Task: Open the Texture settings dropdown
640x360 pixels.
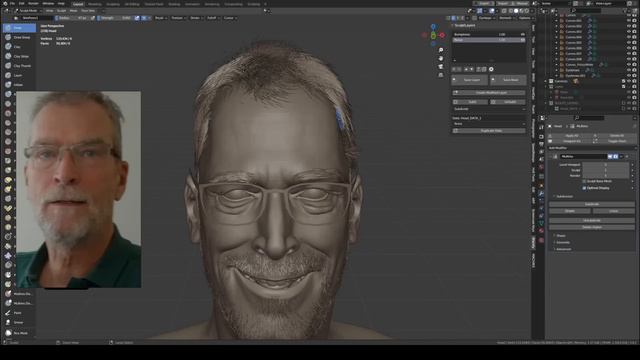Action: click(178, 18)
